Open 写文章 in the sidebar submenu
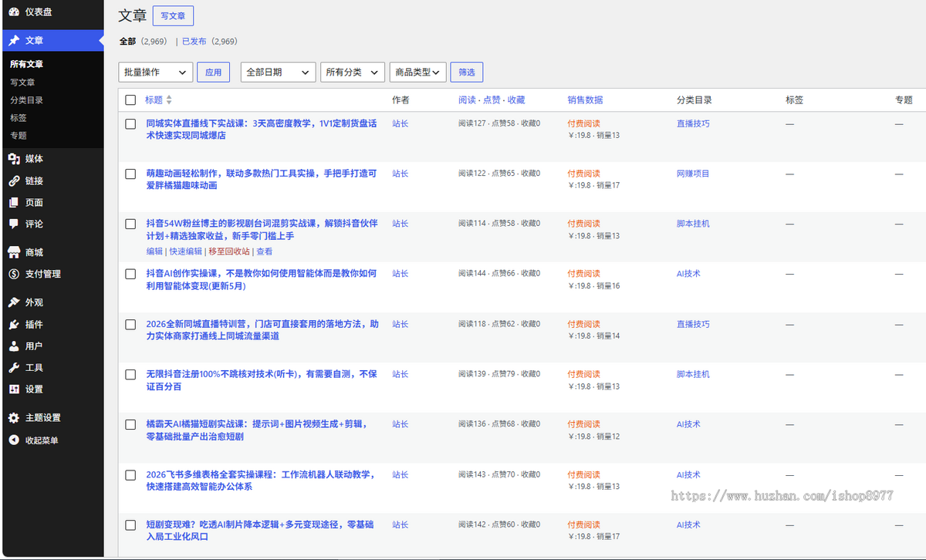The height and width of the screenshot is (560, 926). (22, 82)
